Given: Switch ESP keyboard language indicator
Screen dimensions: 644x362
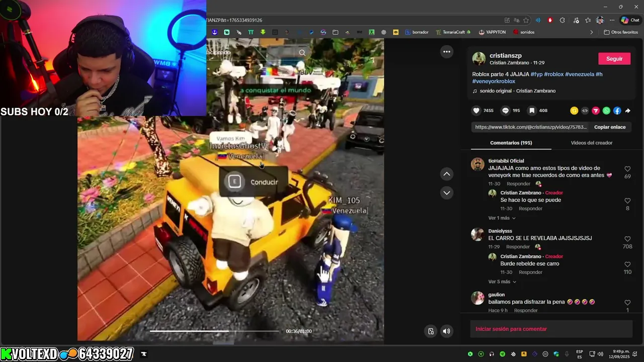Looking at the screenshot, I should tap(580, 354).
